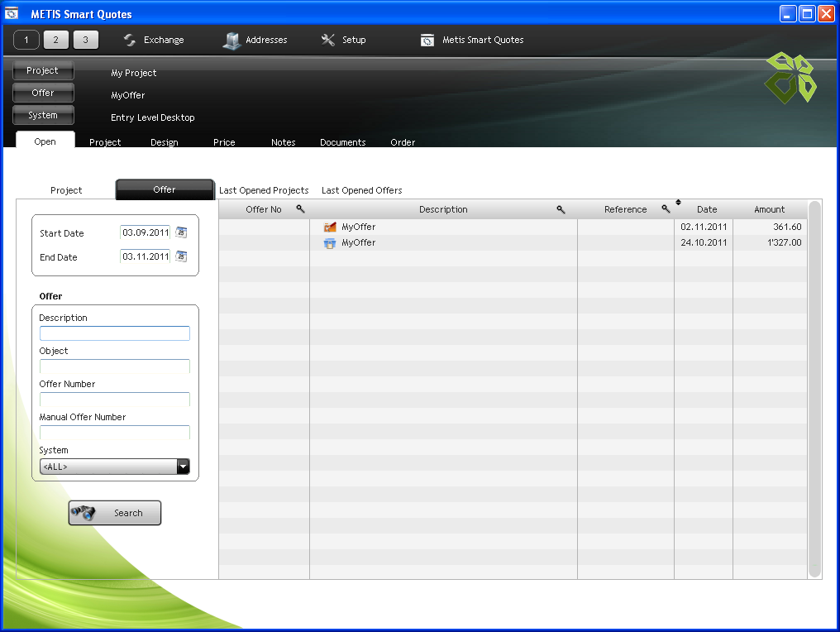Click the Offer No column search icon

tap(301, 209)
